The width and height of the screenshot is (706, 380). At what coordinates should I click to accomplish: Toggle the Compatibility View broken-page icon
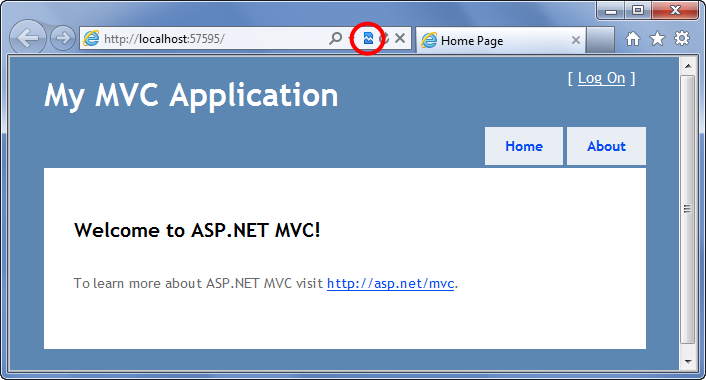368,38
